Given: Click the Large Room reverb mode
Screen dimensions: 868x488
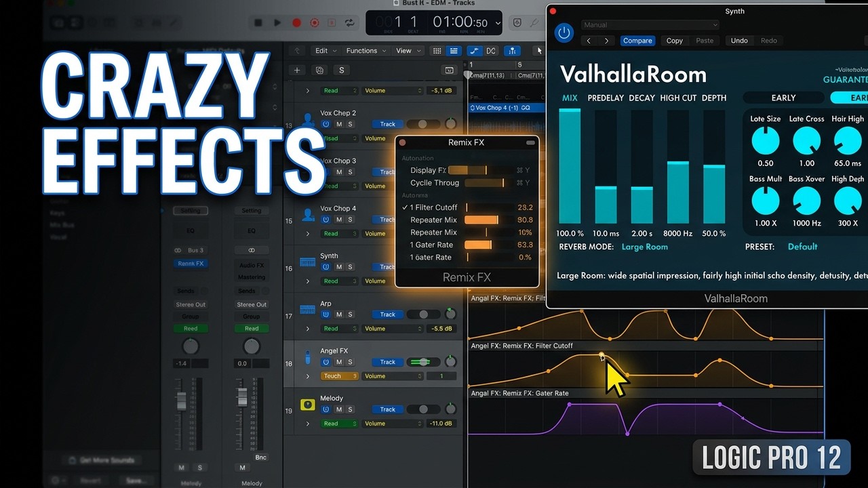Looking at the screenshot, I should 645,247.
